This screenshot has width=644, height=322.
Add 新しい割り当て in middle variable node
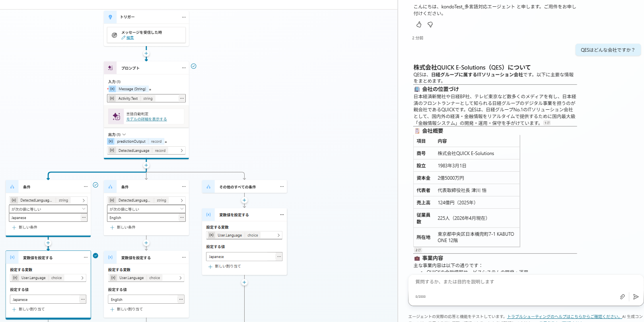126,309
